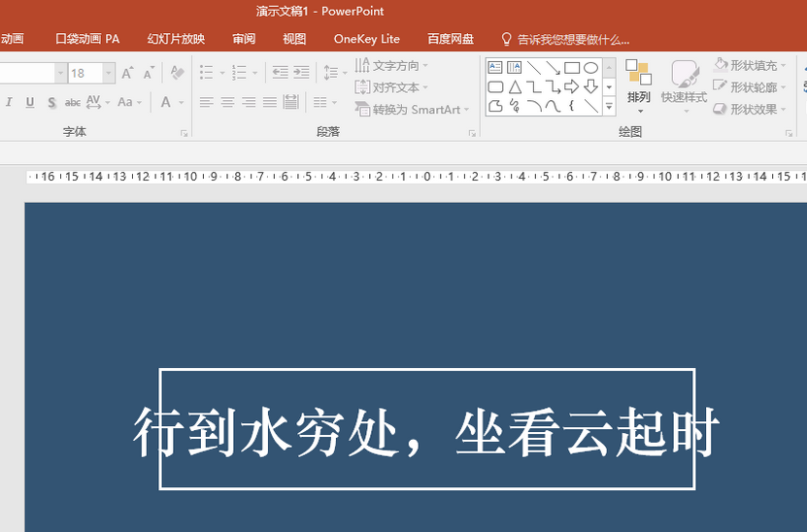Image resolution: width=807 pixels, height=532 pixels.
Task: Select freeform shape tool
Action: pyautogui.click(x=495, y=106)
